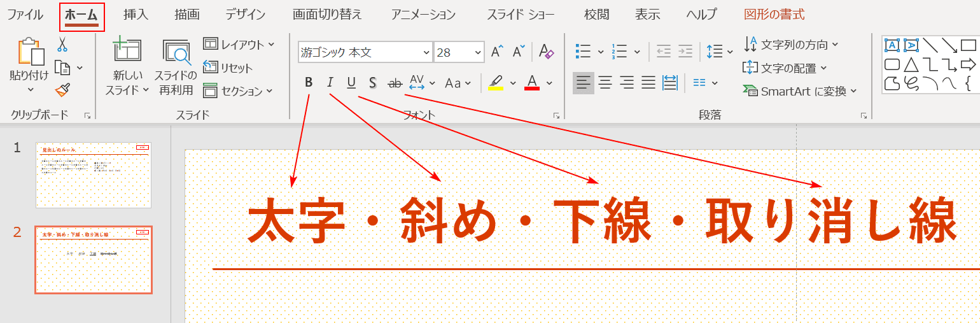
Task: Open the ファイル (File) tab
Action: coord(25,14)
